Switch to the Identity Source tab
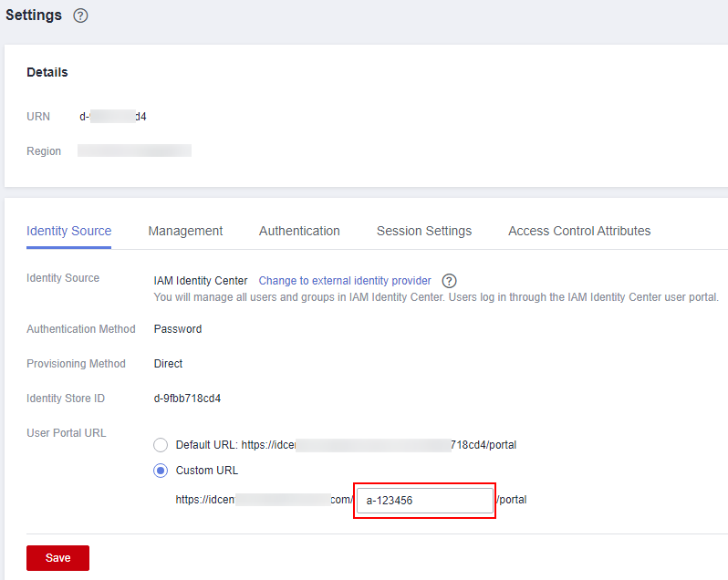The height and width of the screenshot is (580, 728). point(69,231)
